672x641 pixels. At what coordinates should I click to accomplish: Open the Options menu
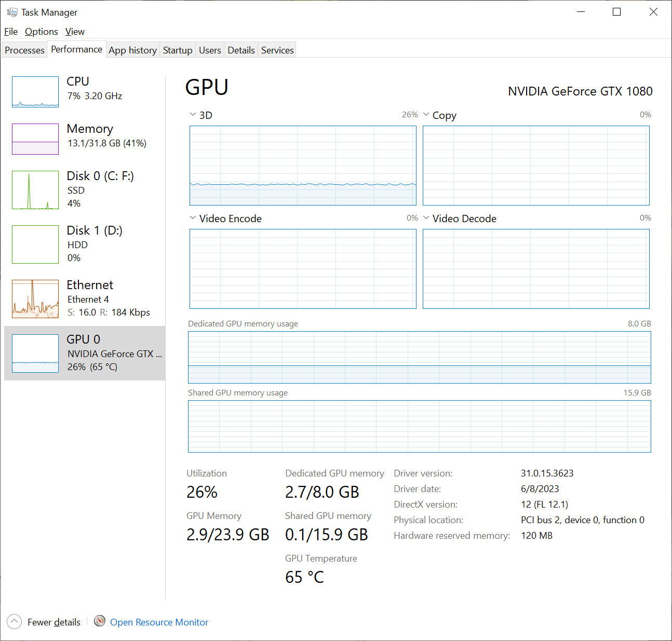42,32
